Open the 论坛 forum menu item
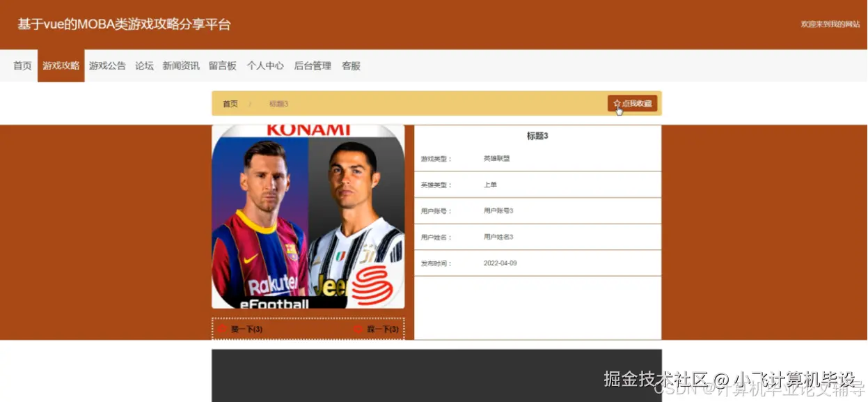Image resolution: width=868 pixels, height=402 pixels. pos(144,65)
